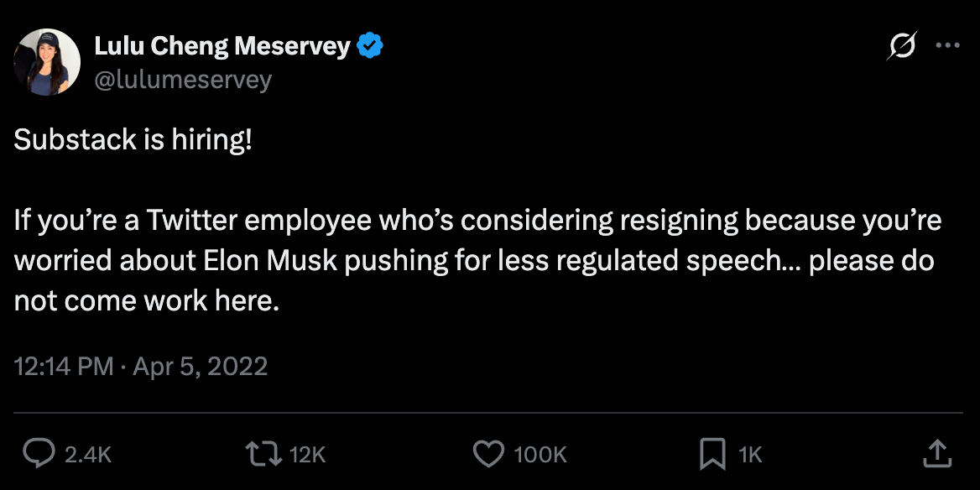Click the blue verified badge
980x490 pixels.
(x=370, y=47)
